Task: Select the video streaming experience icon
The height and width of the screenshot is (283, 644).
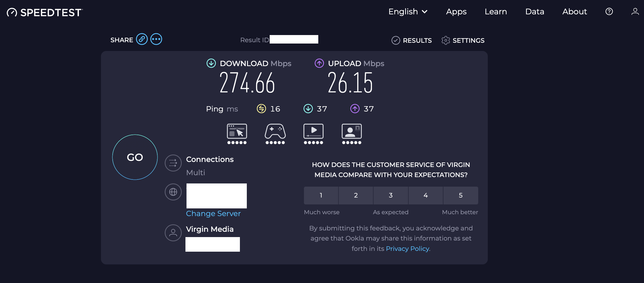Action: pyautogui.click(x=313, y=134)
